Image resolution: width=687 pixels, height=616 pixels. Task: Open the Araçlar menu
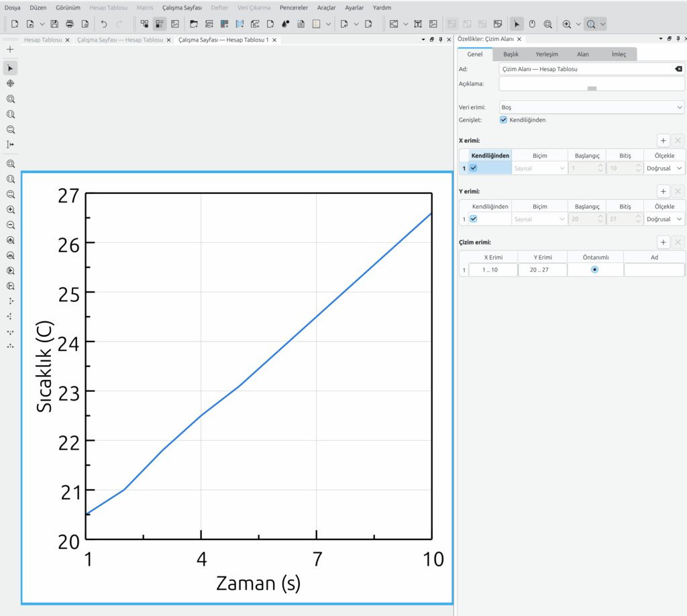[x=327, y=7]
